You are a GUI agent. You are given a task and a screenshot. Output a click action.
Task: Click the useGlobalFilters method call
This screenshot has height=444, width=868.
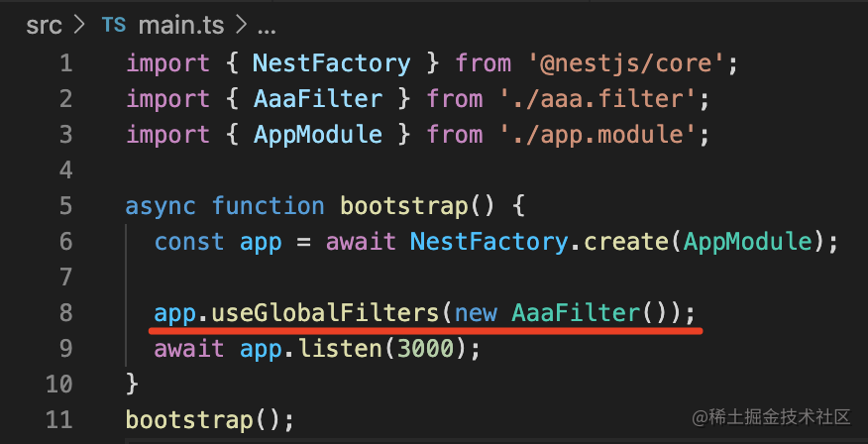(325, 313)
